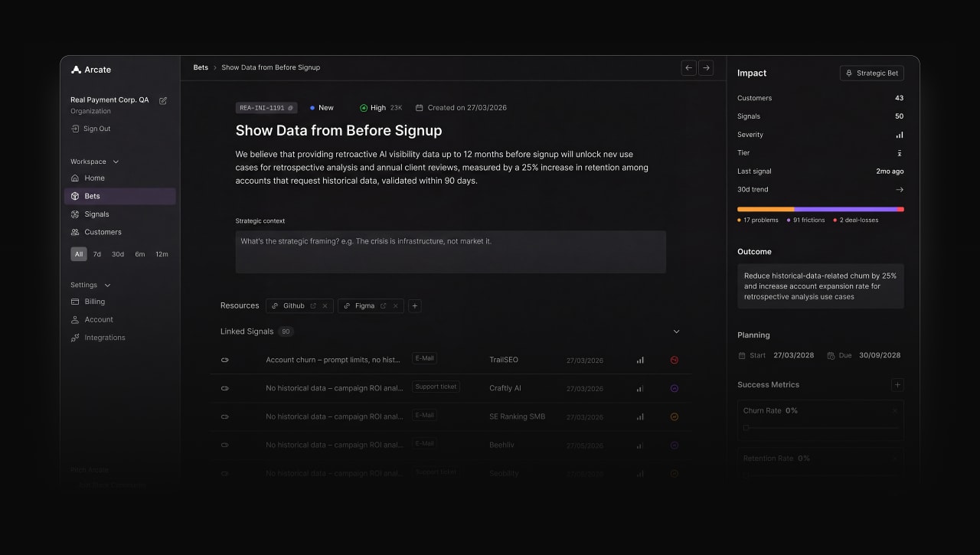Toggle the Strategic Bet button
This screenshot has height=555, width=980.
coord(872,73)
